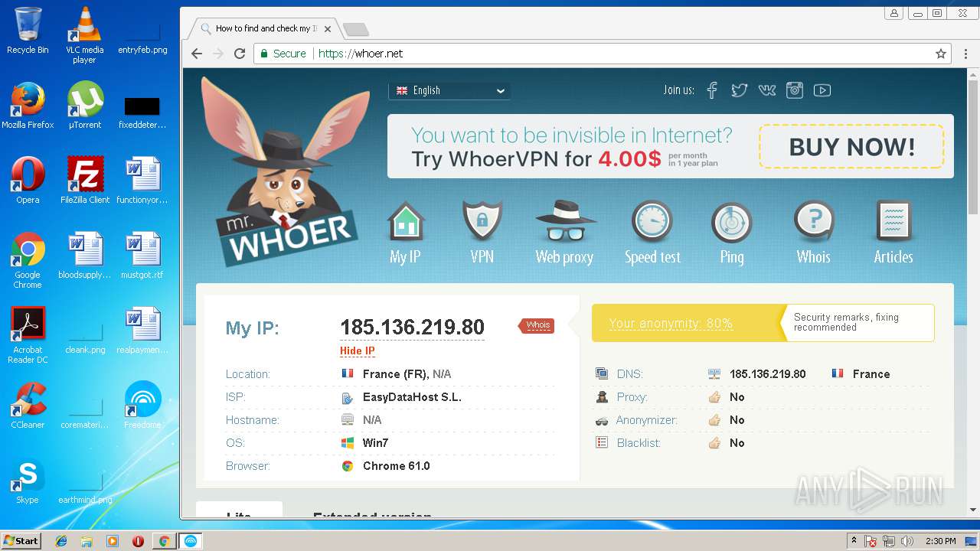The height and width of the screenshot is (551, 980).
Task: Launch VLC media player shortcut
Action: pos(84,35)
